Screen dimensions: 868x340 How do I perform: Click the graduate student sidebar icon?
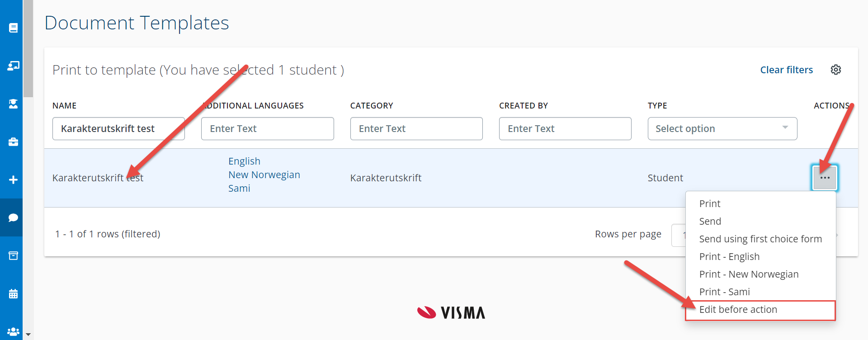pos(13,104)
